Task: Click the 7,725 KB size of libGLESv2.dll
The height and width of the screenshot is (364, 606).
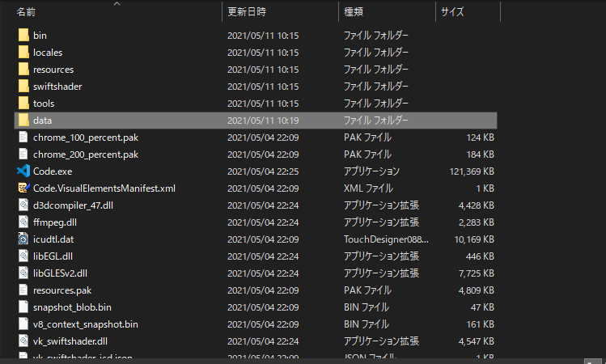Action: point(476,273)
